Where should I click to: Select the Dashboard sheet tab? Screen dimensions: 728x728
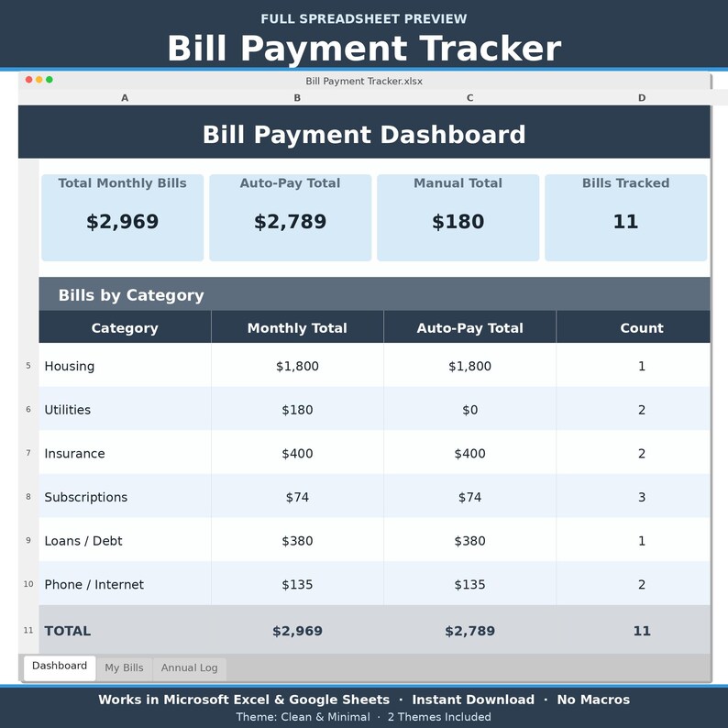click(60, 667)
